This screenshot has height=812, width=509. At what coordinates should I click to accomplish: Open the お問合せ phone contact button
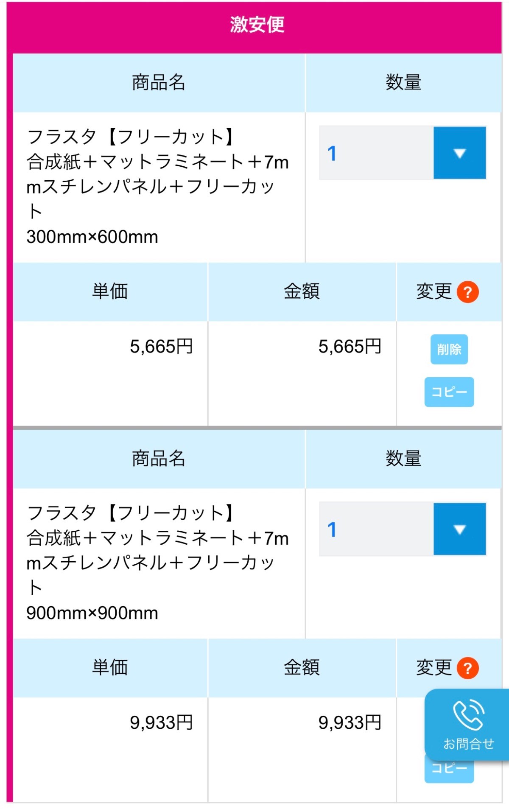click(468, 725)
